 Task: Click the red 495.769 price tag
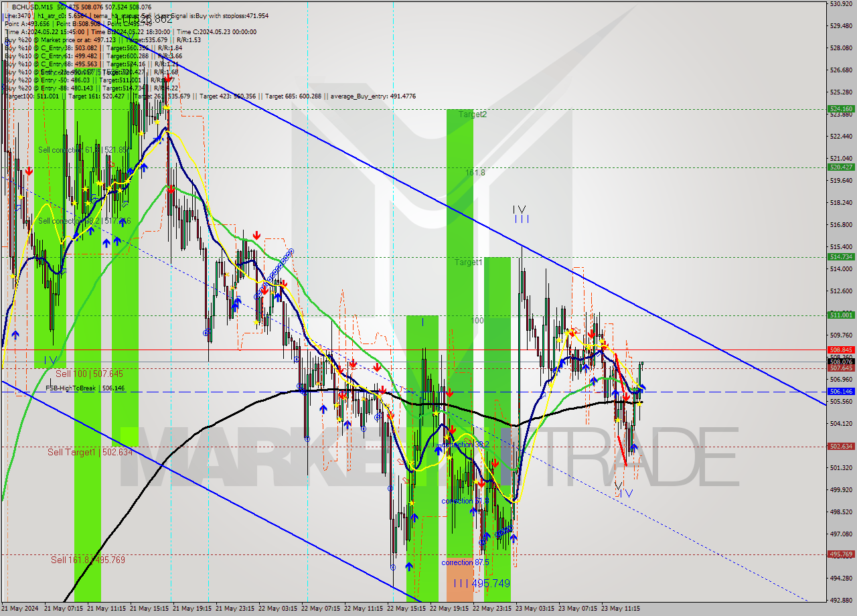pos(841,554)
